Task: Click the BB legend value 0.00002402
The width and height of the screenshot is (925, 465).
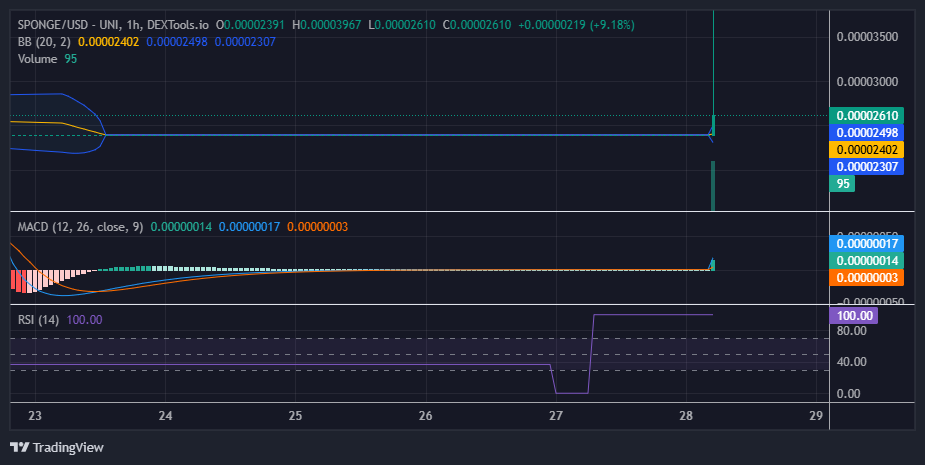Action: pos(109,42)
